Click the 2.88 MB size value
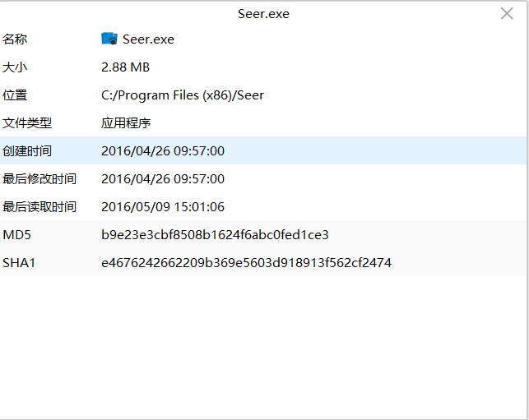The width and height of the screenshot is (529, 420). [125, 67]
